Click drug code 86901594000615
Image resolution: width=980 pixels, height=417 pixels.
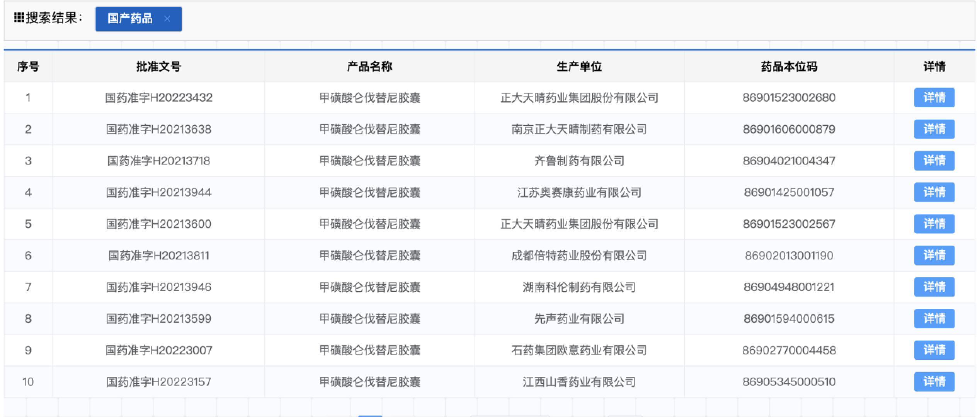click(789, 319)
